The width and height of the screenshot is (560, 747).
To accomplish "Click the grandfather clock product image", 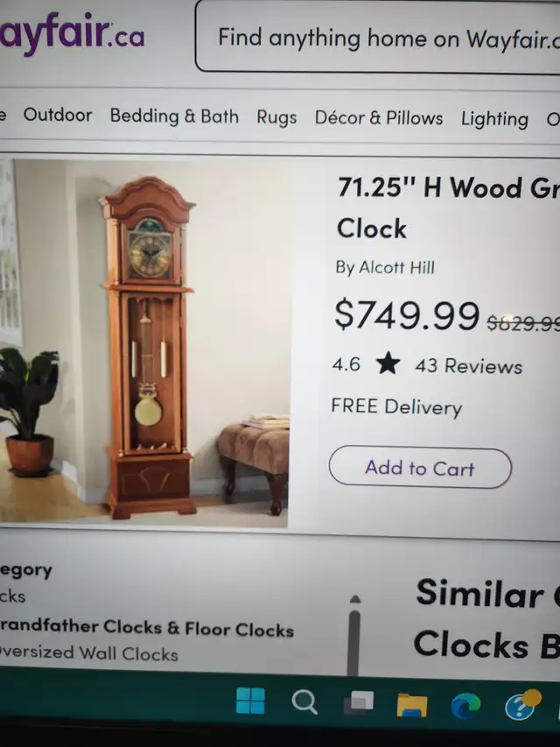I will coord(143,343).
